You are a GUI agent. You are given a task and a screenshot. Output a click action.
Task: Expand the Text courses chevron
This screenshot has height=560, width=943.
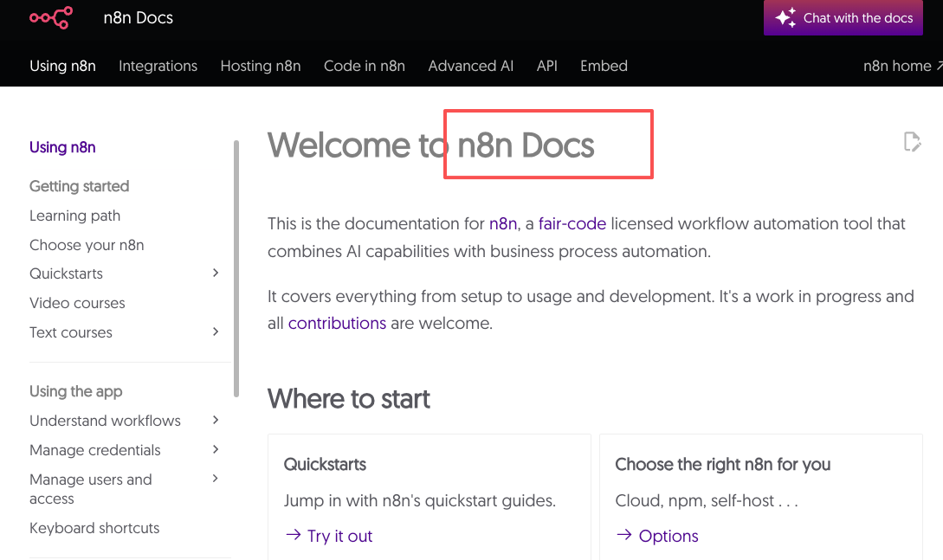(x=216, y=331)
